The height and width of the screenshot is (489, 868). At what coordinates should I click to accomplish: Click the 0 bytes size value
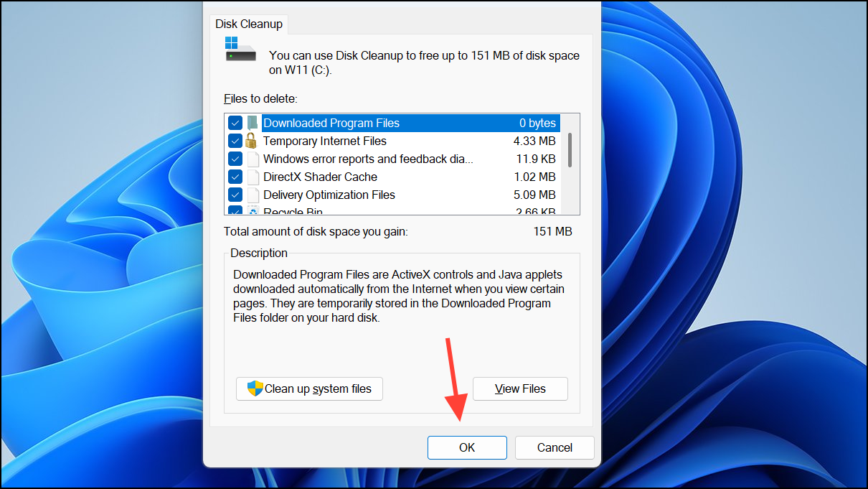tap(538, 123)
